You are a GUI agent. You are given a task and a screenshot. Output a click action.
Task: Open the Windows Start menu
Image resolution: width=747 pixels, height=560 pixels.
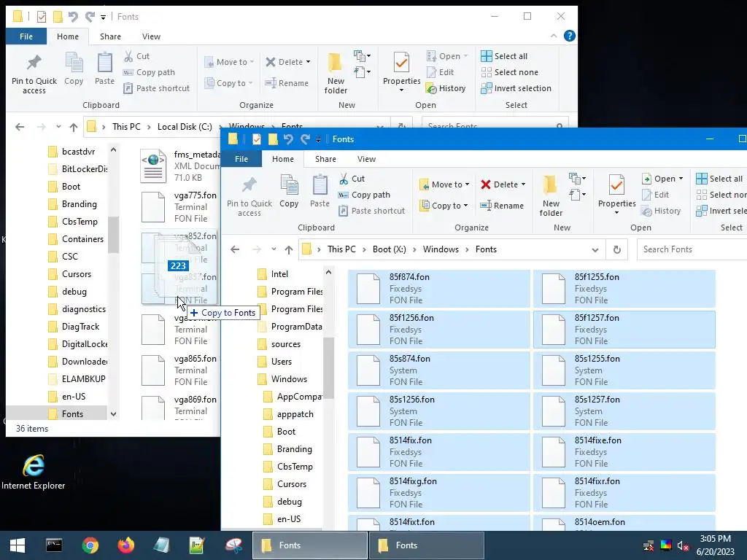point(18,545)
